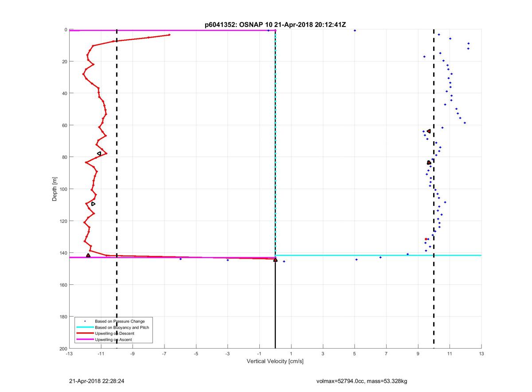Click the cyan line sample in the legend
This screenshot has width=532, height=392.
click(85, 327)
